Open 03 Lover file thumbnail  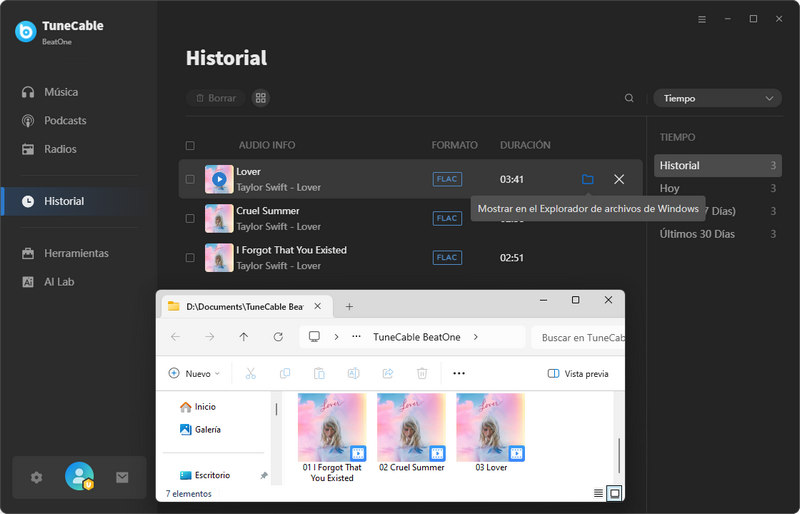click(x=491, y=427)
